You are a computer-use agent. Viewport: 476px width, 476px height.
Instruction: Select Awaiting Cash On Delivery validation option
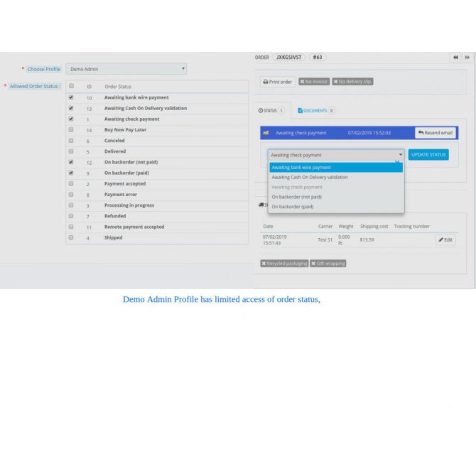(x=336, y=177)
